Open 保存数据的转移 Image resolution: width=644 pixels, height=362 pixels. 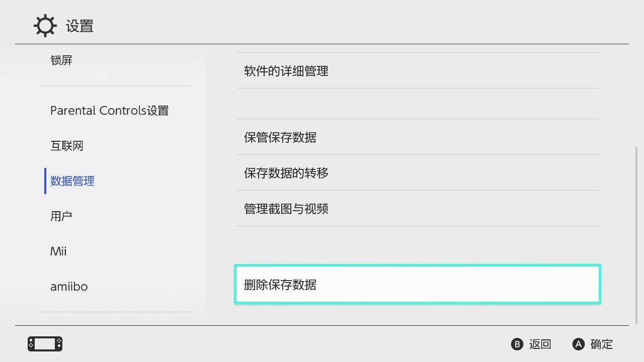pos(286,173)
